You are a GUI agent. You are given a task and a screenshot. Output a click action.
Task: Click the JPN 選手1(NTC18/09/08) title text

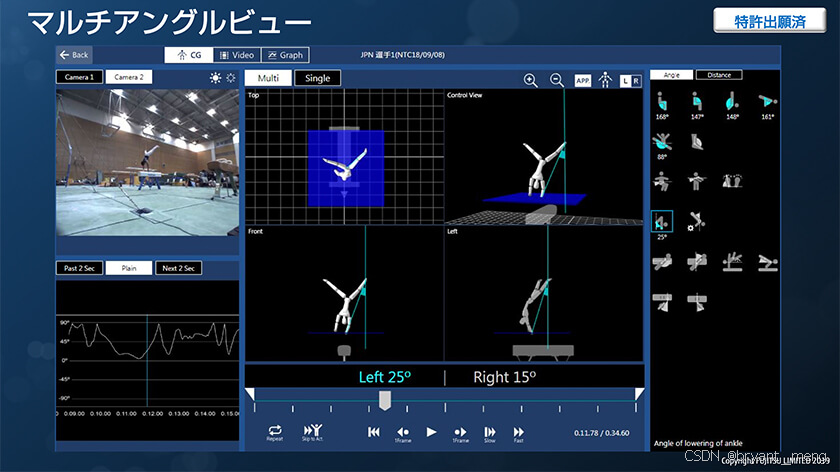click(402, 55)
